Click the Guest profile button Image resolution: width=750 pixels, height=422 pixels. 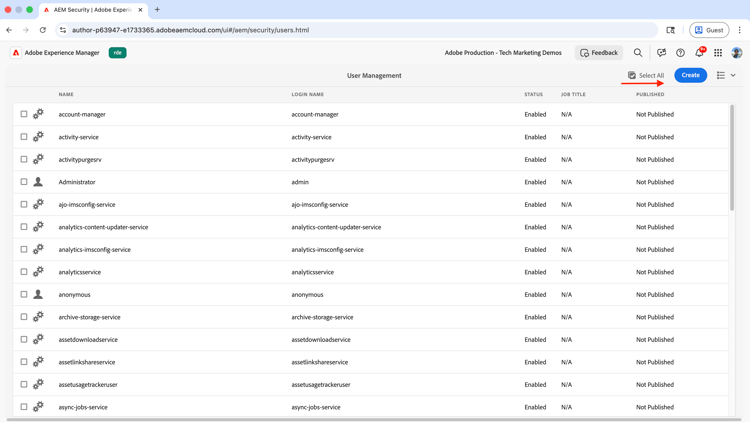pyautogui.click(x=709, y=30)
